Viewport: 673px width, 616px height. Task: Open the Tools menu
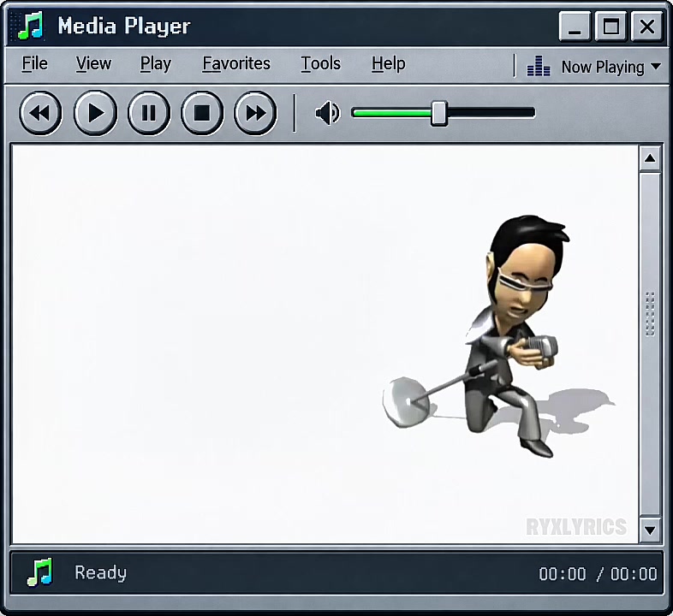[x=320, y=64]
